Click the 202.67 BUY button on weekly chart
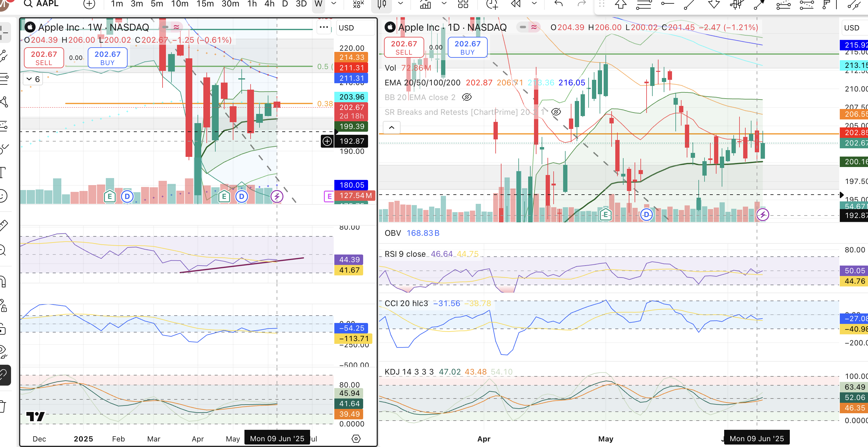 coord(107,58)
